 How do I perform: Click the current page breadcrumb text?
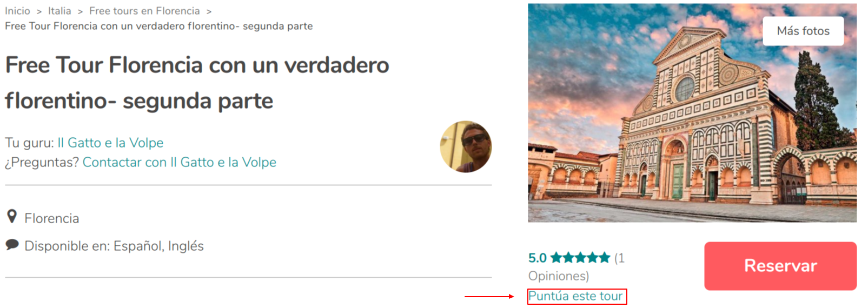pyautogui.click(x=159, y=26)
